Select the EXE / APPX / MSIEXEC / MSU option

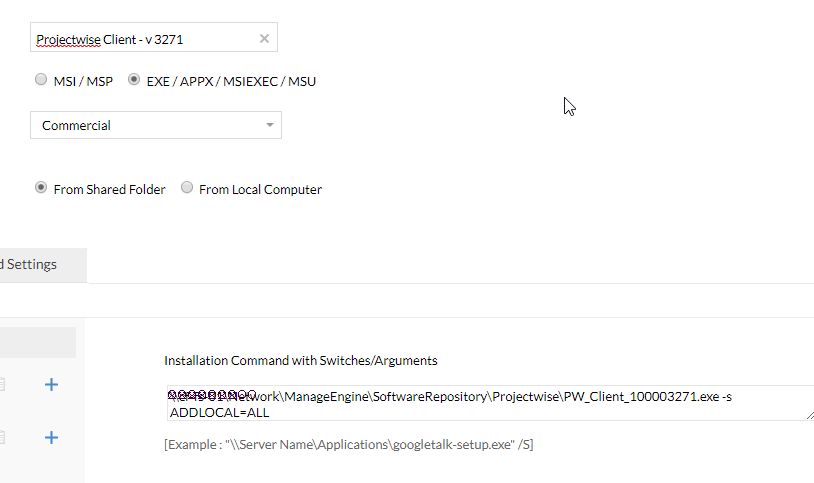(x=134, y=79)
